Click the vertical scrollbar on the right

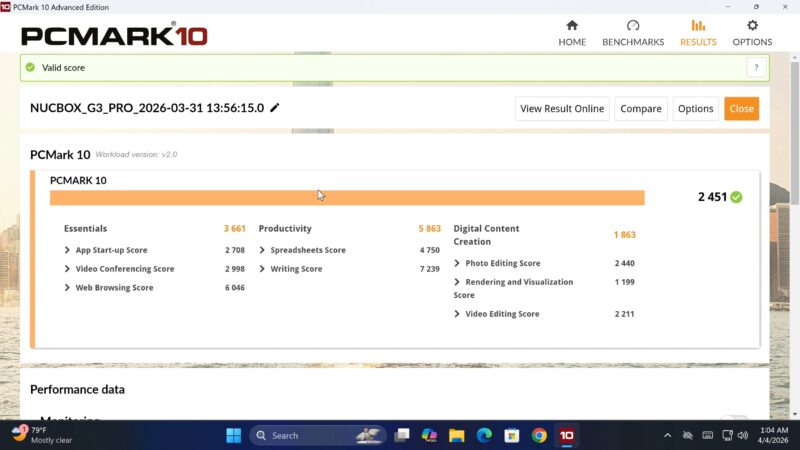pyautogui.click(x=794, y=133)
